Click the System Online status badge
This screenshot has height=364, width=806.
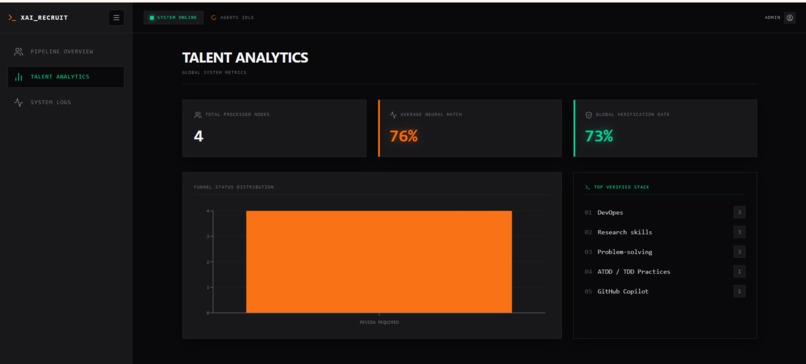[173, 17]
